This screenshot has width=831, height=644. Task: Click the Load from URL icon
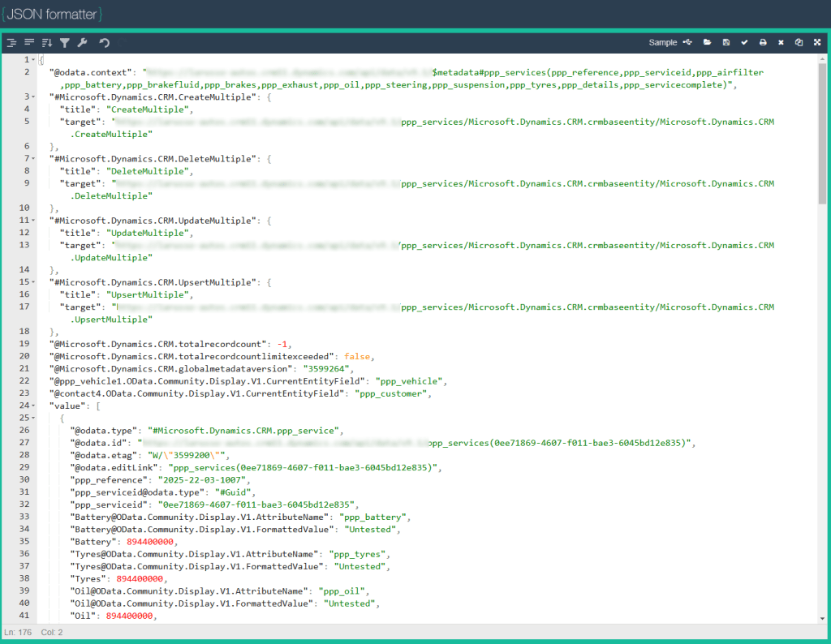688,42
